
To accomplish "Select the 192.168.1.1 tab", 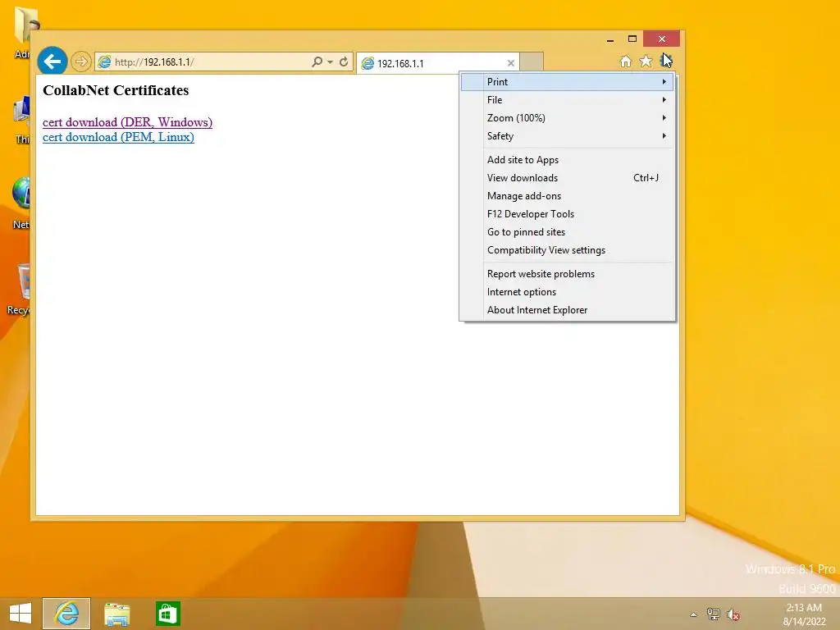I will coord(438,63).
